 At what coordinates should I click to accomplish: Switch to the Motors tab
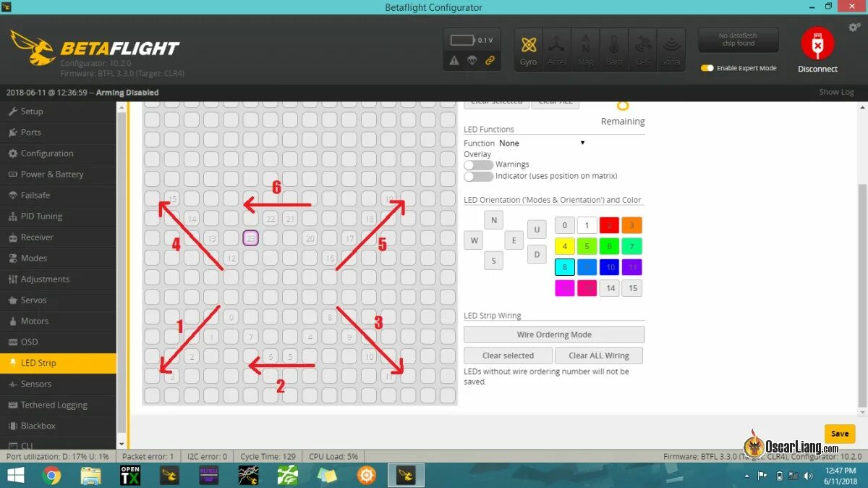[x=58, y=321]
